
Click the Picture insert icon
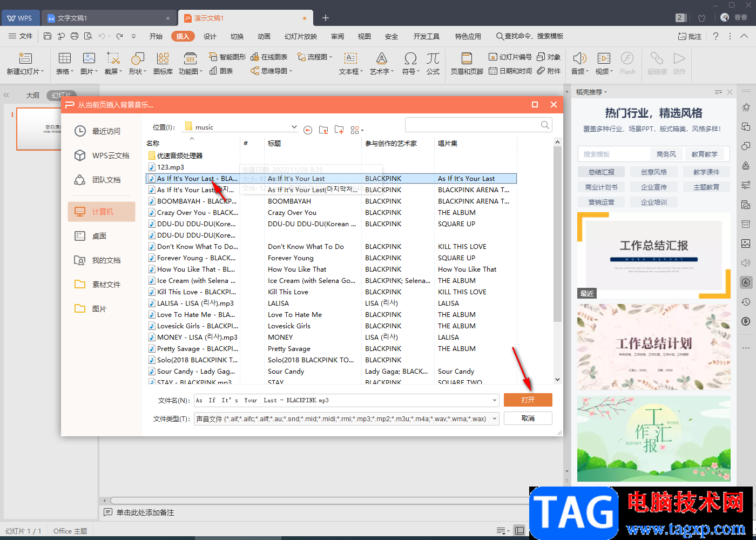pyautogui.click(x=89, y=58)
